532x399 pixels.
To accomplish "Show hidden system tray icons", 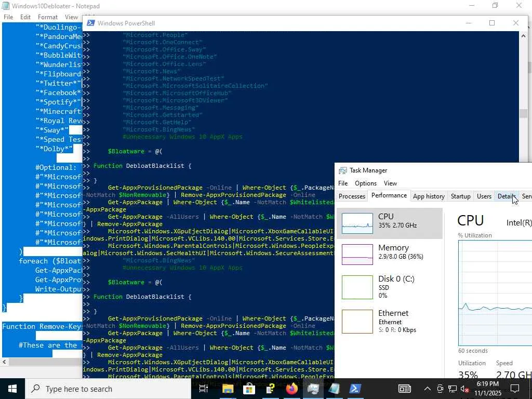I will 428,389.
